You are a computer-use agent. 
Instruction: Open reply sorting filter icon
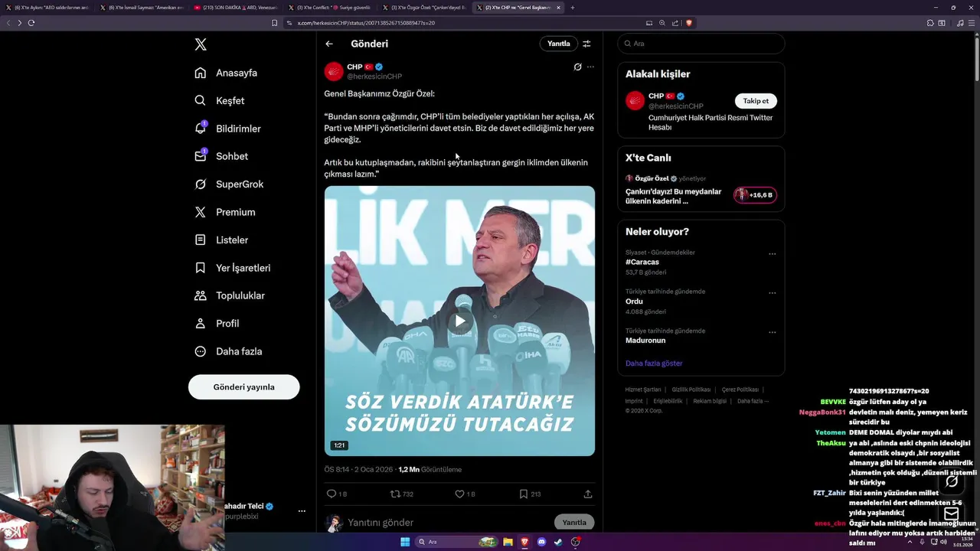tap(587, 44)
